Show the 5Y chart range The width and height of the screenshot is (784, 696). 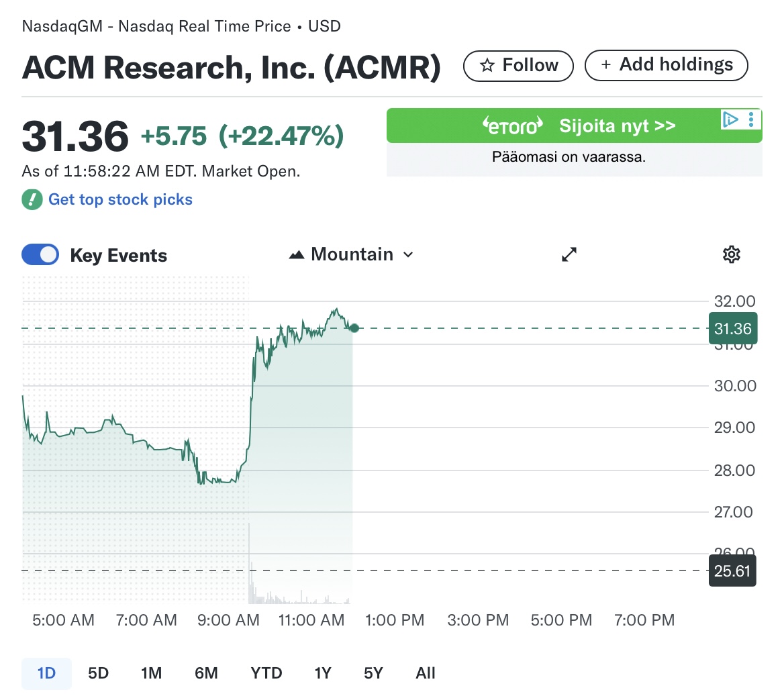[x=373, y=673]
